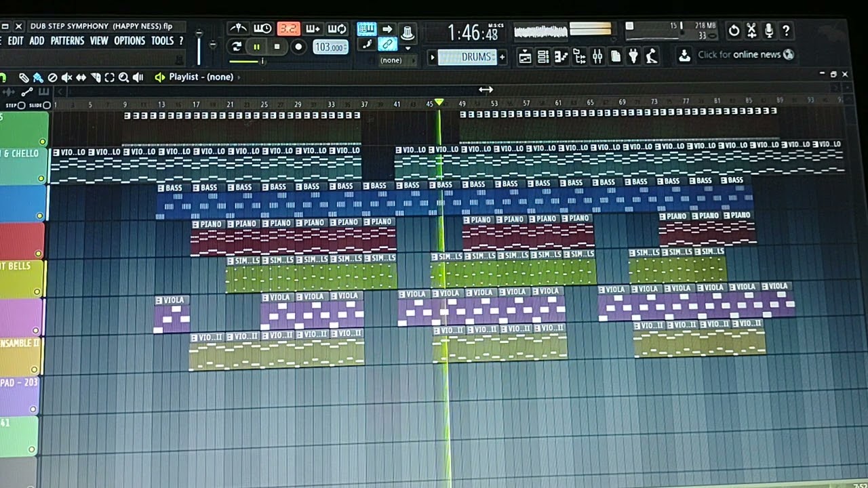Click the seated figure icon in shortcut toolbar
Image resolution: width=868 pixels, height=488 pixels.
652,57
